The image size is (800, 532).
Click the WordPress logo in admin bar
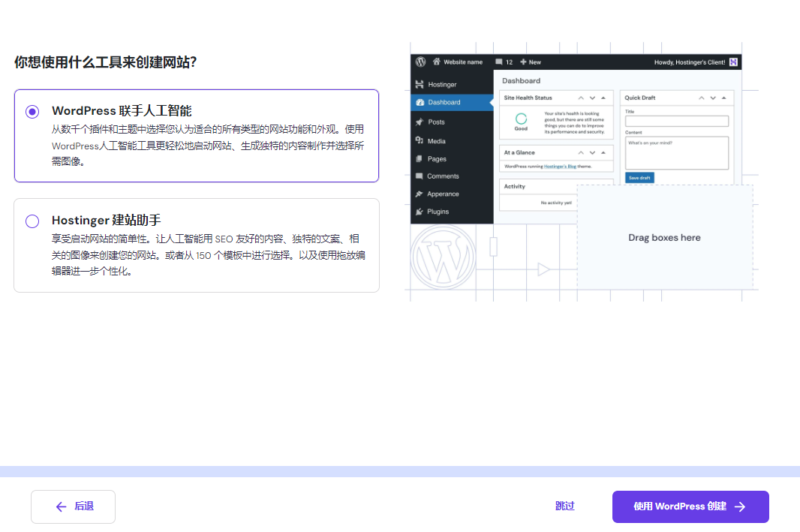tap(420, 62)
